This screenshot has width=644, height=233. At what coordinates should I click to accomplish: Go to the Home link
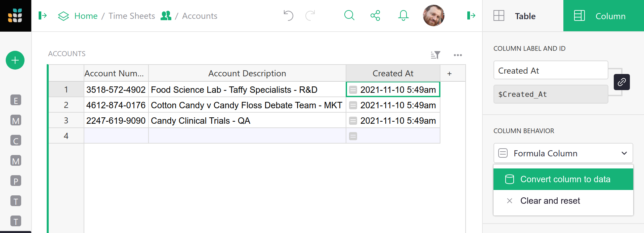86,16
